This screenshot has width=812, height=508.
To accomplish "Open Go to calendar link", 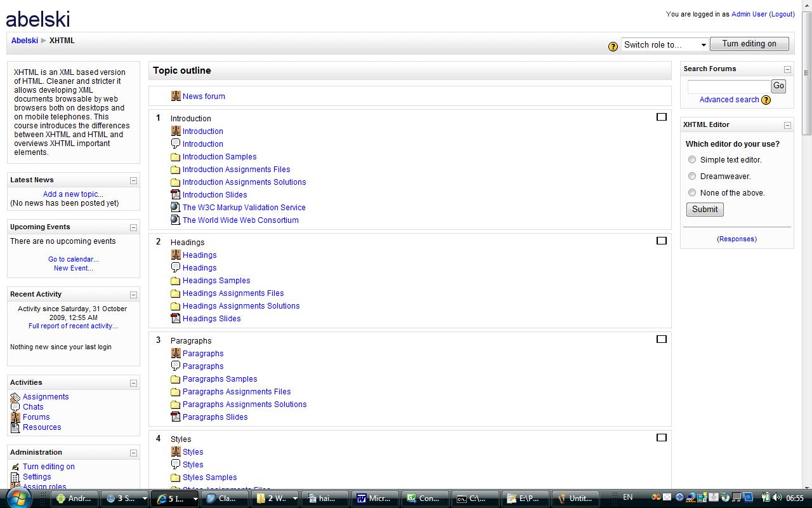I will (x=74, y=259).
